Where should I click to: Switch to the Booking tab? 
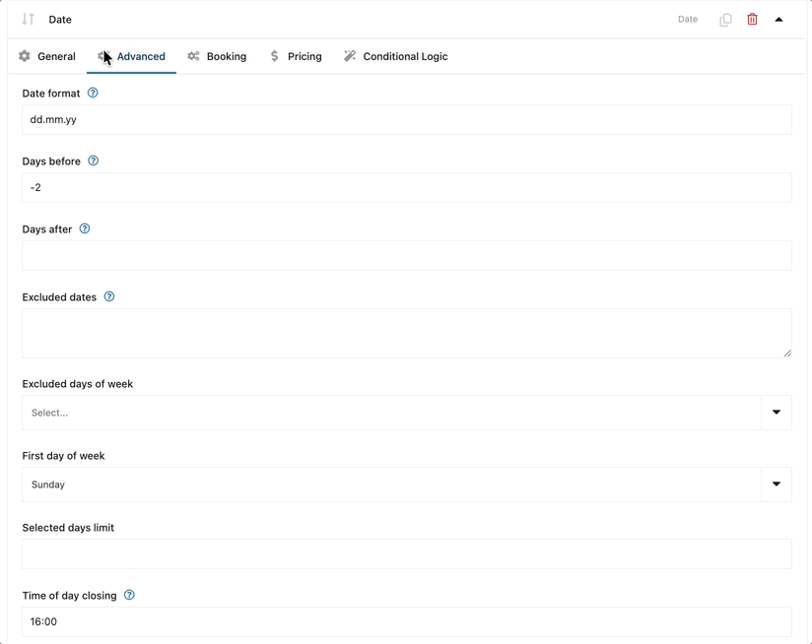[217, 56]
